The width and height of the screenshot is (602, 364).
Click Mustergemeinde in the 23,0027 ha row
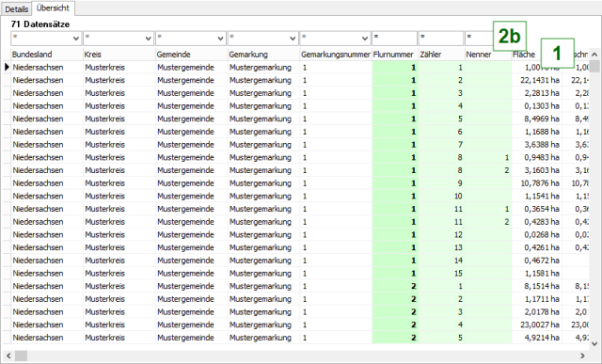tap(191, 324)
